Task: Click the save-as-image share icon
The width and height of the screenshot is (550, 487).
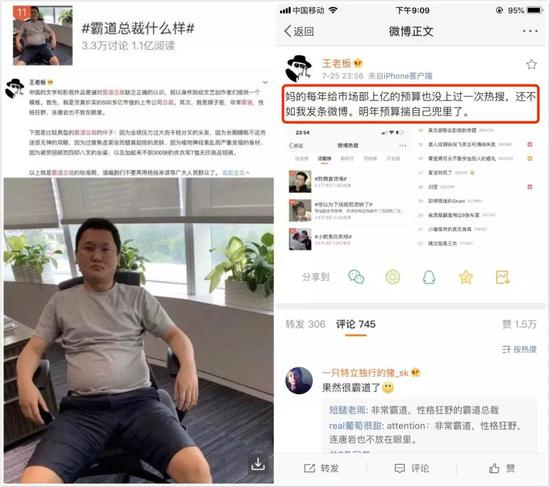Action: pos(503,277)
